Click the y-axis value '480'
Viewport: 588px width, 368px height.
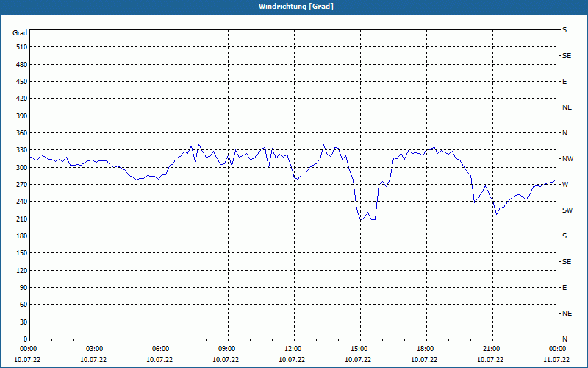(22, 65)
